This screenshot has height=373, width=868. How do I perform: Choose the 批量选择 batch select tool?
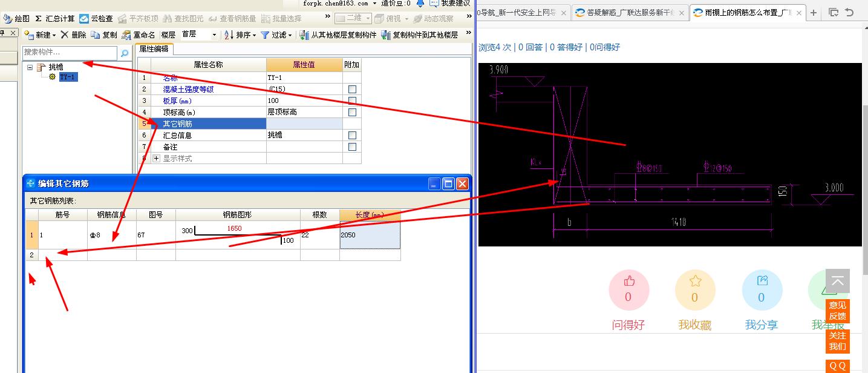click(281, 19)
